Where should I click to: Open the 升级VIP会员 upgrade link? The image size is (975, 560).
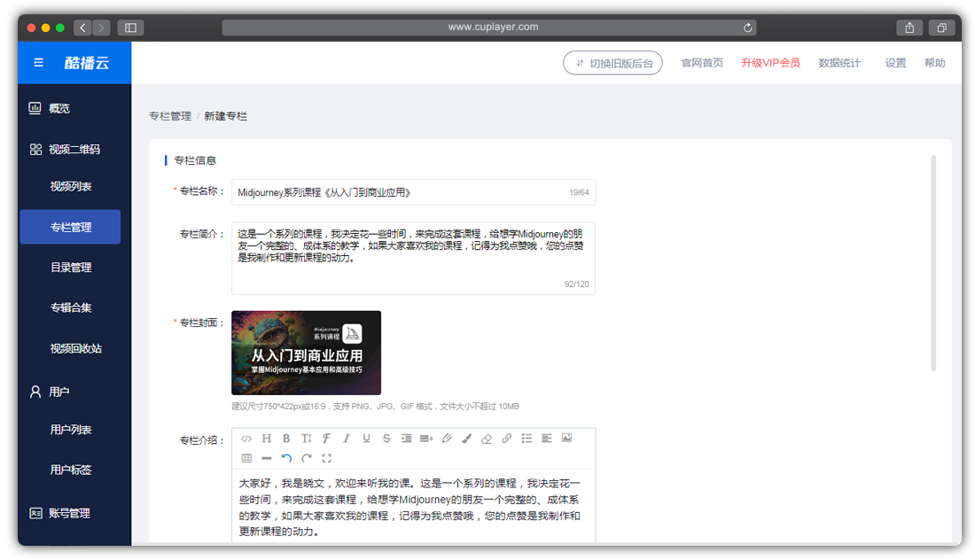pyautogui.click(x=770, y=62)
